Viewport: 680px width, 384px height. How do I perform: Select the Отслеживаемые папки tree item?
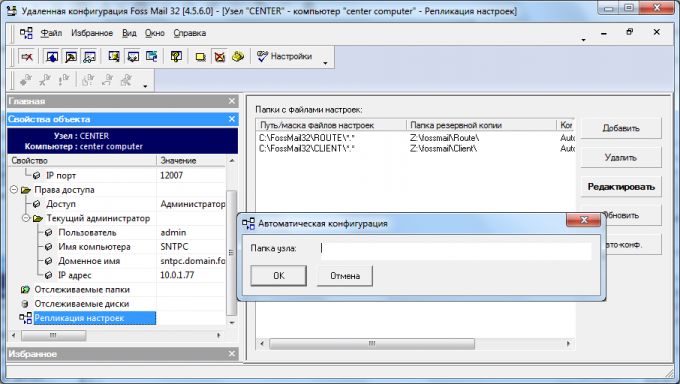coord(82,289)
